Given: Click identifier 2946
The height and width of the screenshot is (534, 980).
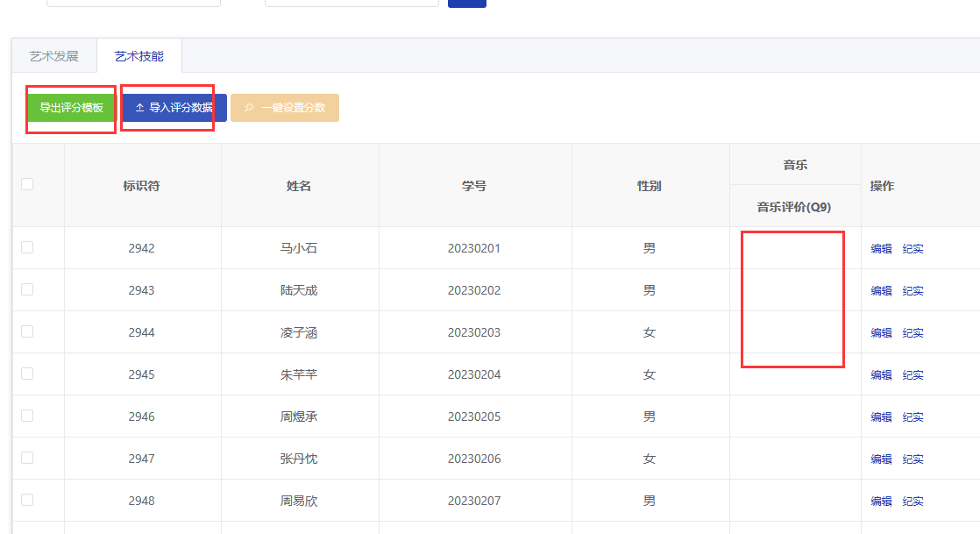Looking at the screenshot, I should (141, 417).
